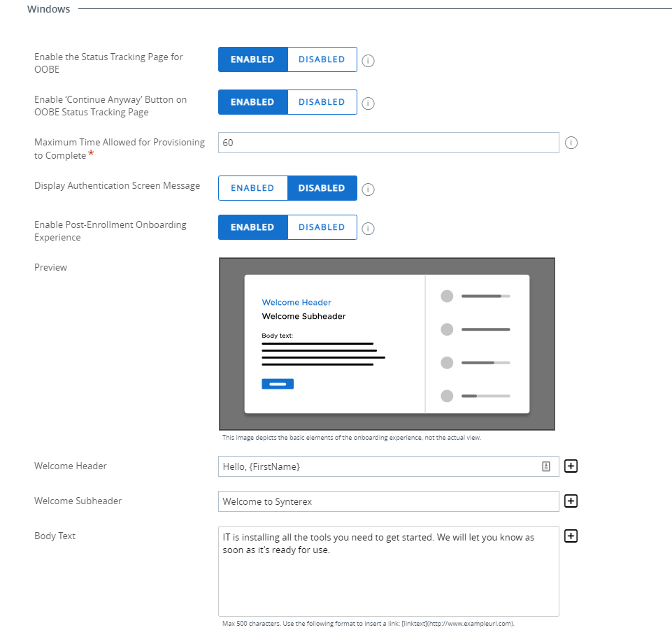Click the lookup value icon in Welcome Header field
The width and height of the screenshot is (672, 644).
(x=546, y=466)
